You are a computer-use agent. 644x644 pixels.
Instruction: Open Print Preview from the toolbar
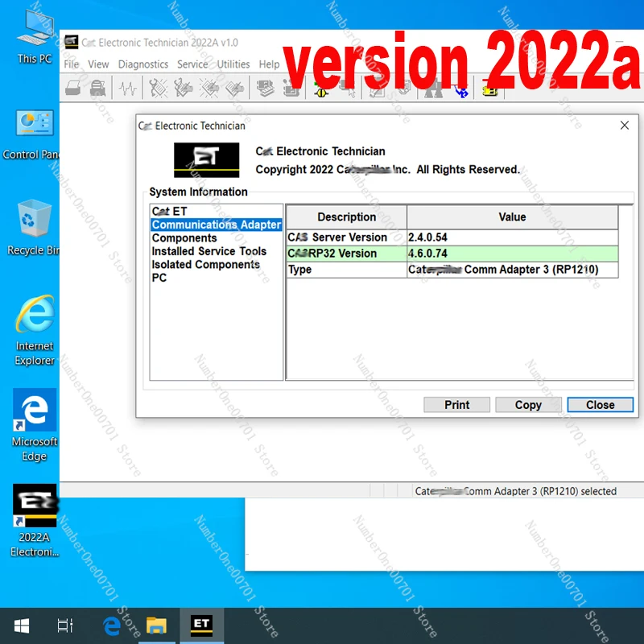(x=97, y=88)
